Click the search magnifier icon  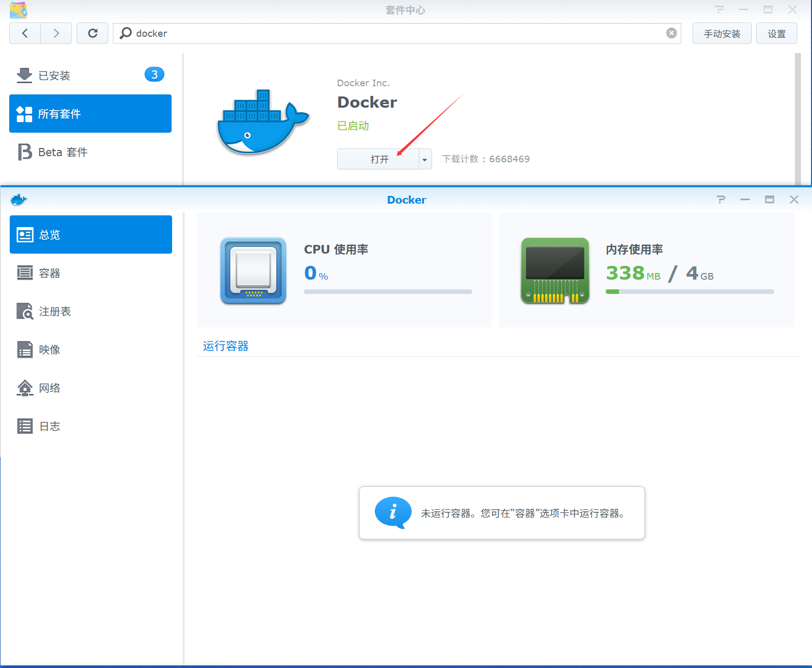[126, 33]
